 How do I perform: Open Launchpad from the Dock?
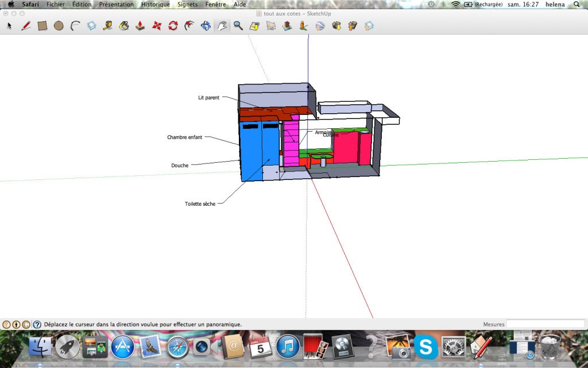click(x=68, y=346)
